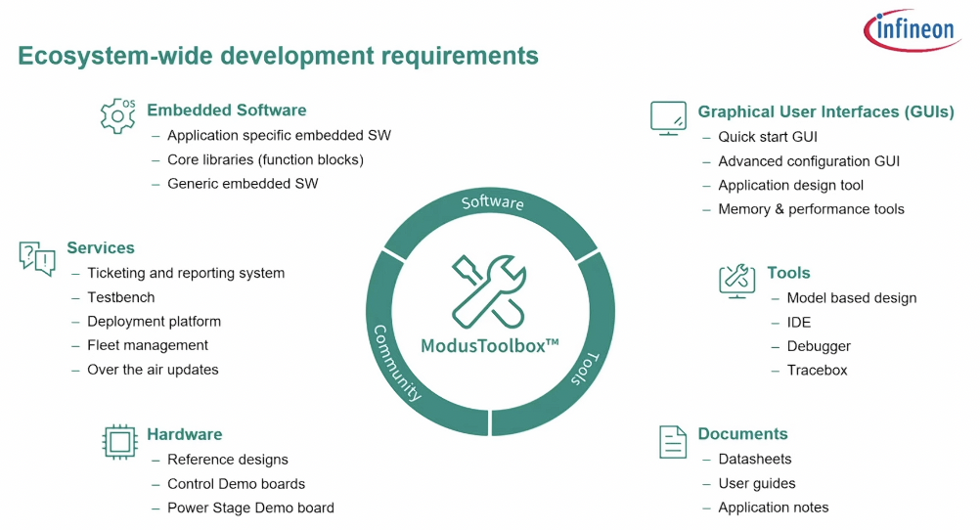Click the Reference designs item
The image size is (980, 530).
228,460
